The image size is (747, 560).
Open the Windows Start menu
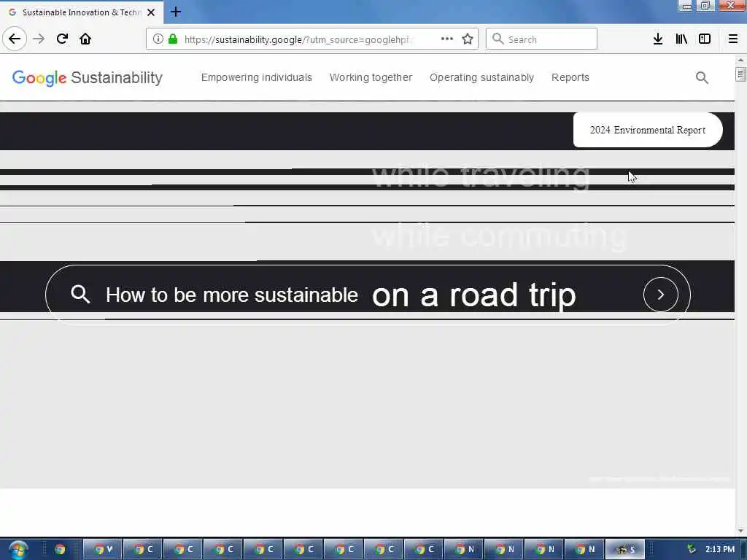(x=18, y=550)
